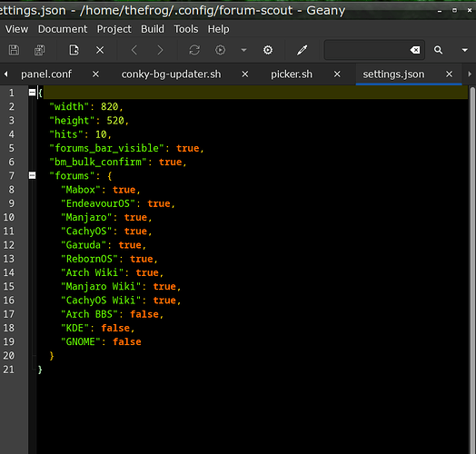Open the Build menu

pos(153,29)
